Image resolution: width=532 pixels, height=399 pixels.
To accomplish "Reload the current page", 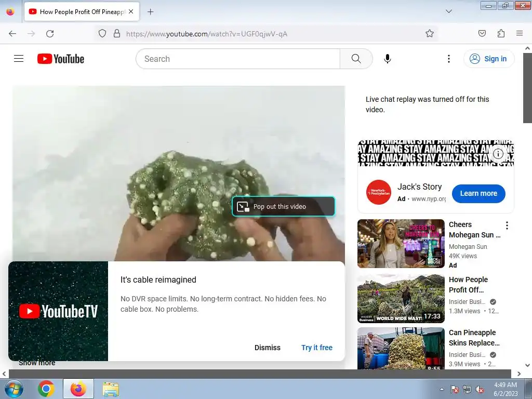I will pos(50,34).
